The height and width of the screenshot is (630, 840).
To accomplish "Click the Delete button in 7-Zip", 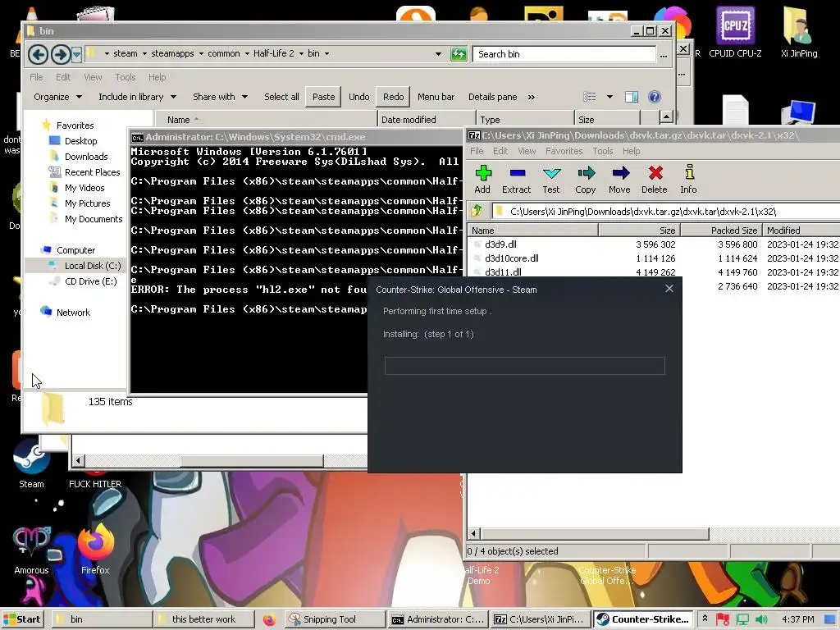I will (x=655, y=180).
